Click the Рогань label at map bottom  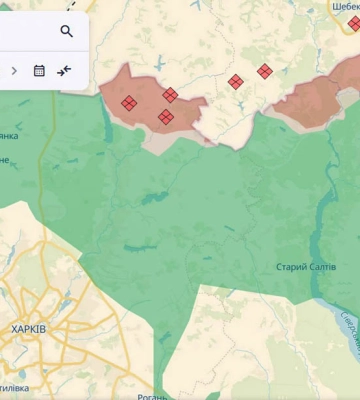[x=153, y=397]
